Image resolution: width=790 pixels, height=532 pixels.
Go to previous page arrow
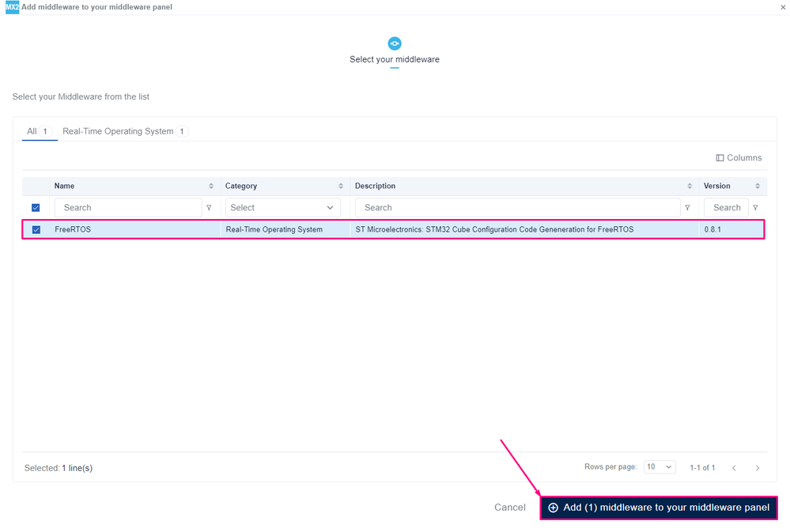[734, 468]
